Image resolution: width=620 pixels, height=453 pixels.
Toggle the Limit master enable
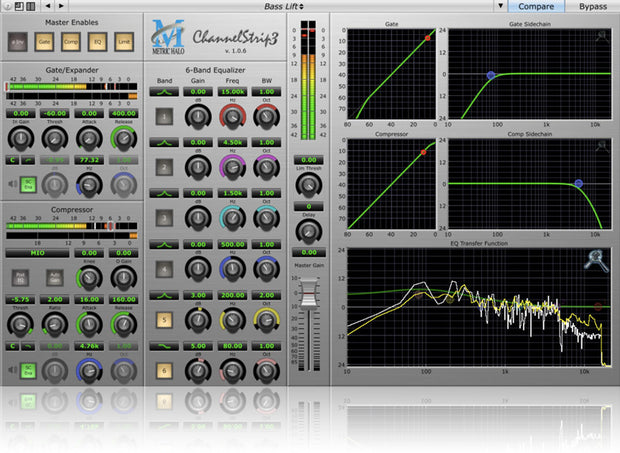[x=124, y=42]
